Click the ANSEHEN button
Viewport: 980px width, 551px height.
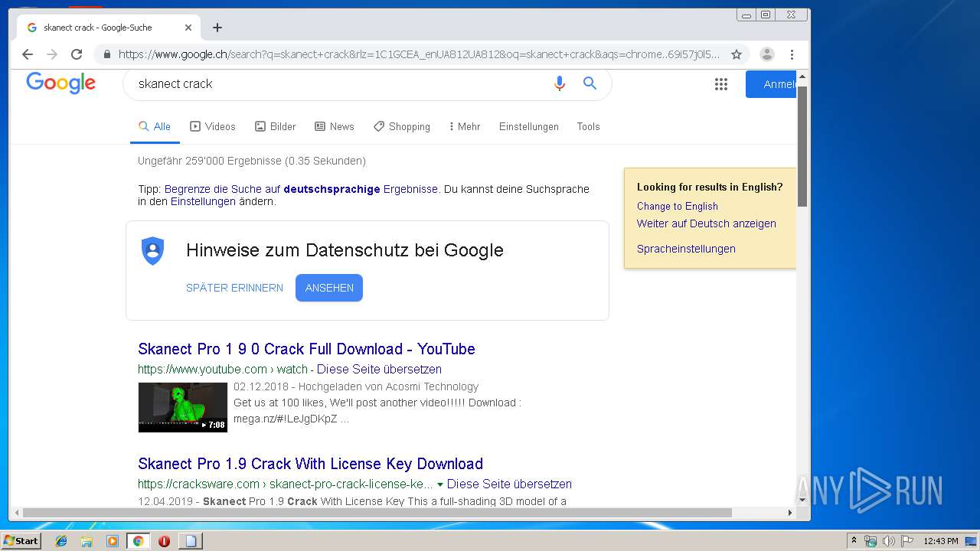point(329,288)
